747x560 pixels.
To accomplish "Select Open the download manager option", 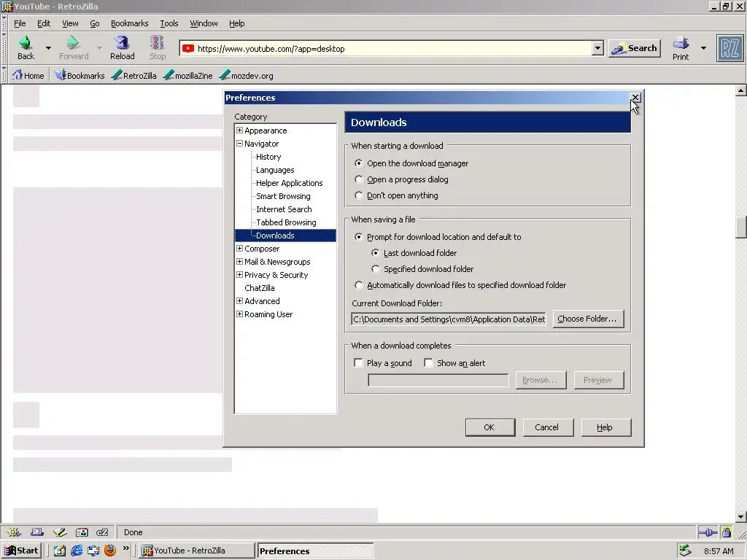I will (359, 163).
